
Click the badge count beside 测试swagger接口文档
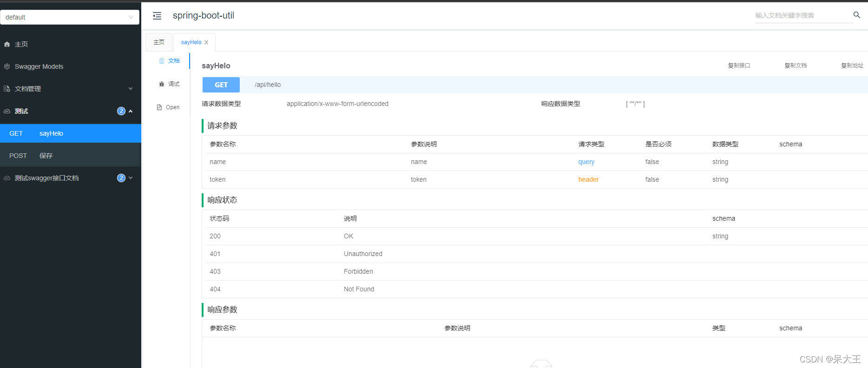121,178
